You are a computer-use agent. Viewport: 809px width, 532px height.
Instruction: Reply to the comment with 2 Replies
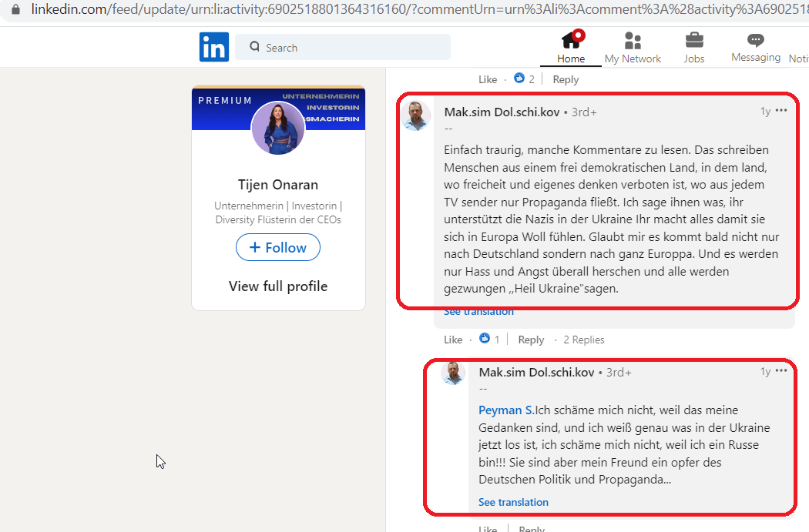(531, 340)
